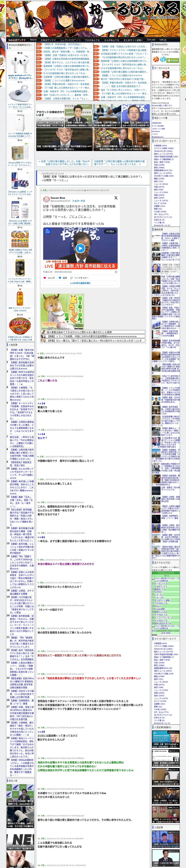Click the '>>14' reply anchor in comment 72
Viewport: 186px width, 868px height.
click(x=41, y=403)
